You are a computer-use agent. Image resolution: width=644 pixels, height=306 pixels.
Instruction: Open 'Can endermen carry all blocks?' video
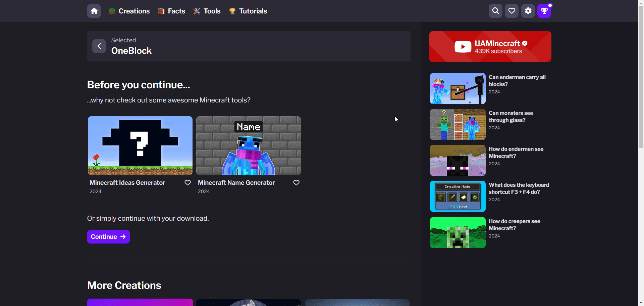point(517,81)
